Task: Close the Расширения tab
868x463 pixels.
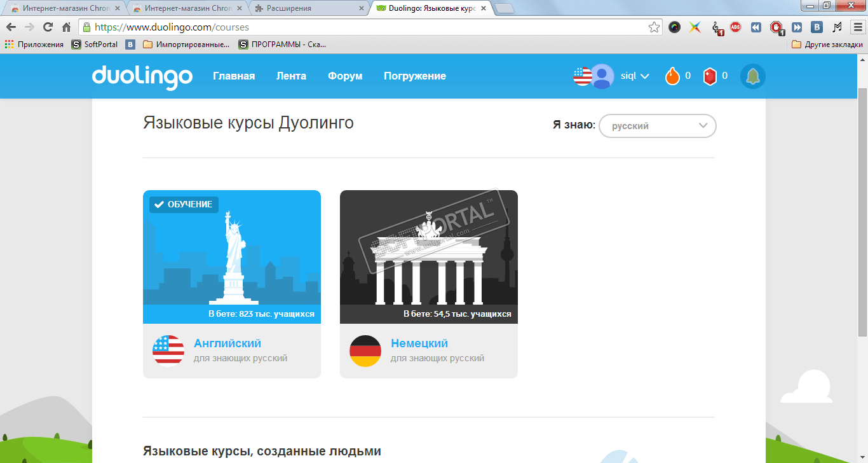Action: click(362, 9)
